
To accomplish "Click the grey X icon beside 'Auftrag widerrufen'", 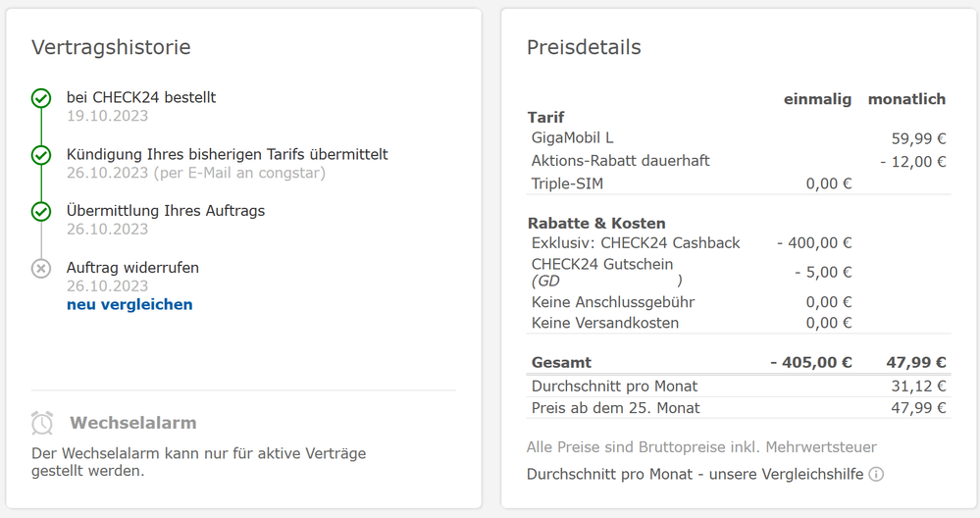I will point(41,268).
